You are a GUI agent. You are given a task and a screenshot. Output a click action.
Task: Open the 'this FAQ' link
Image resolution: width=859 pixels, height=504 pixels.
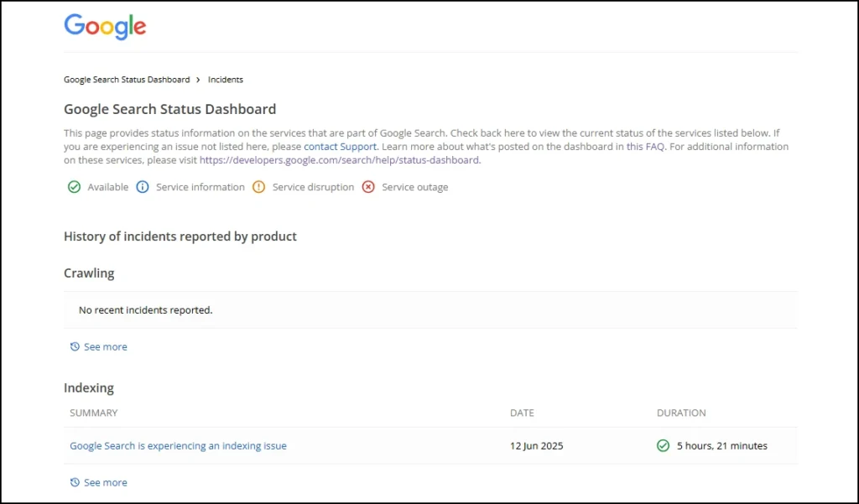(645, 147)
